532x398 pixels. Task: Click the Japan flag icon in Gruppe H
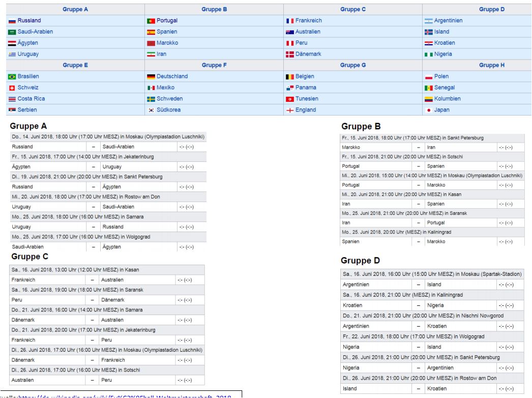(429, 110)
